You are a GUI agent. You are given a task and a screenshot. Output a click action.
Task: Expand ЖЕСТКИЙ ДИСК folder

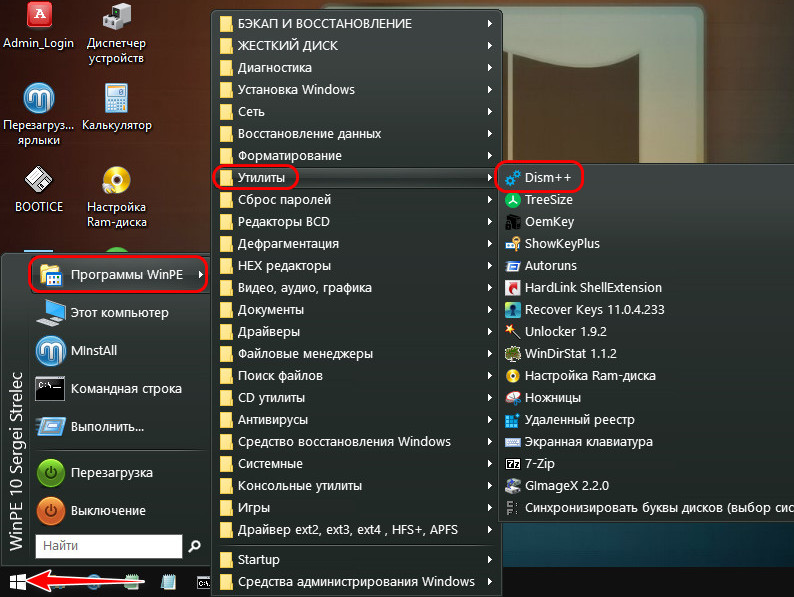pos(357,46)
